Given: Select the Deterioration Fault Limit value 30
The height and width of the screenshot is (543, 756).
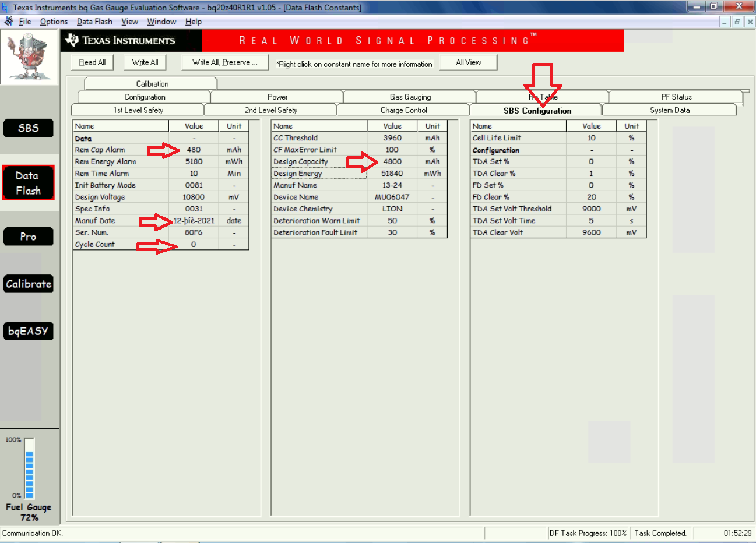Looking at the screenshot, I should click(x=392, y=232).
